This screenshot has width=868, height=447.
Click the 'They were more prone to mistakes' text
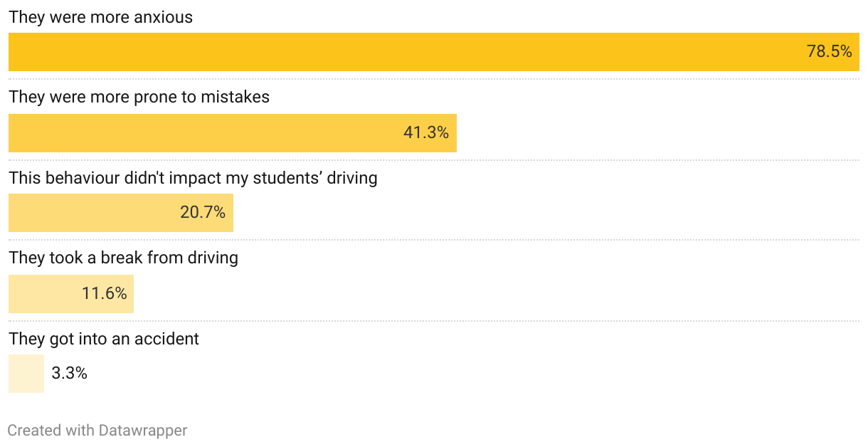[x=139, y=97]
